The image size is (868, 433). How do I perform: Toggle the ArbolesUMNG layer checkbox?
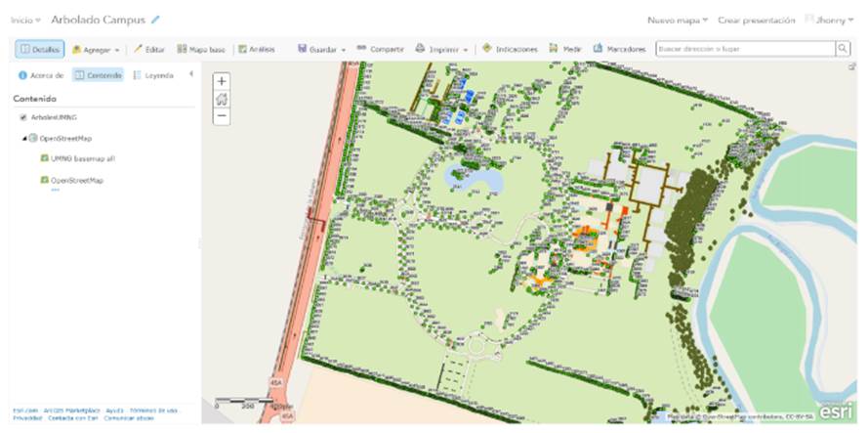(x=23, y=117)
